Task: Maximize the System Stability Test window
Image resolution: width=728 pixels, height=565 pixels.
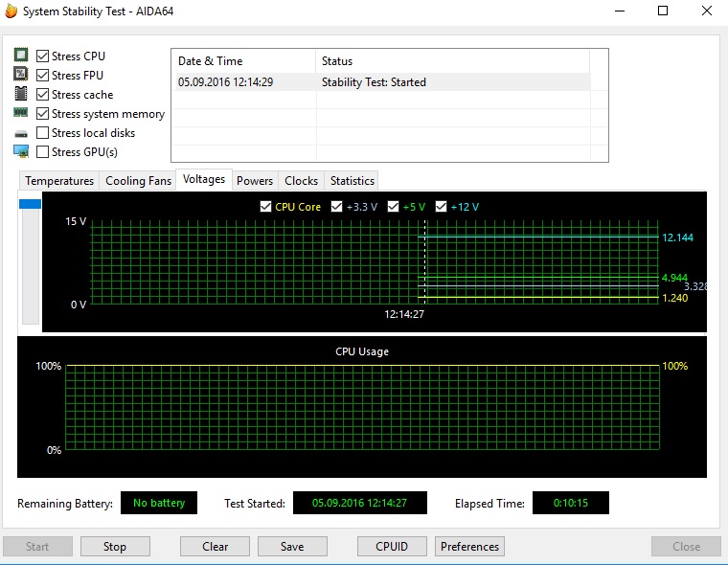Action: pyautogui.click(x=663, y=11)
